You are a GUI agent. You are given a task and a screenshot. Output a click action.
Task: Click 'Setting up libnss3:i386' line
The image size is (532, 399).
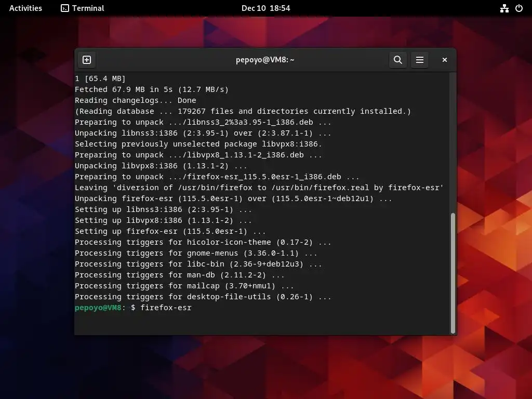tap(163, 210)
